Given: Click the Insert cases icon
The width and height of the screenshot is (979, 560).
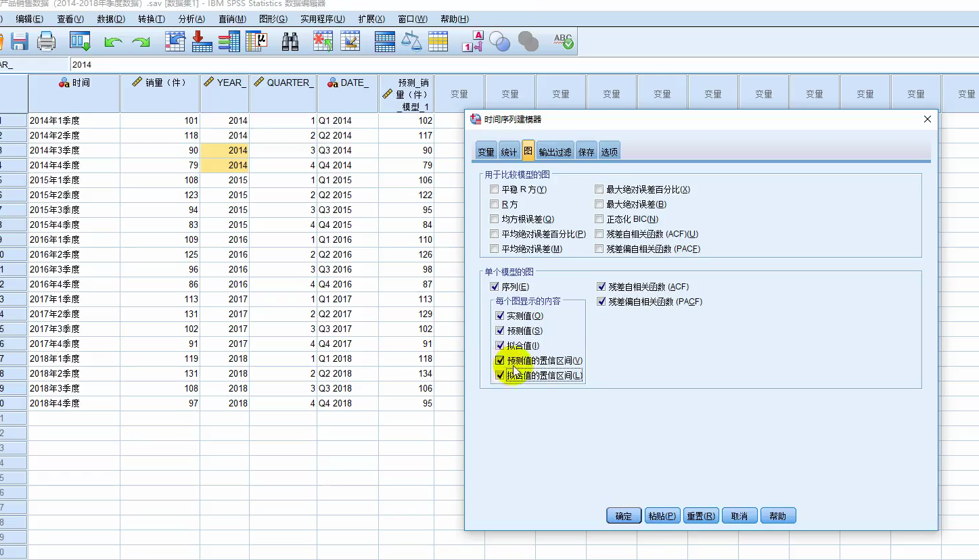Looking at the screenshot, I should click(323, 42).
